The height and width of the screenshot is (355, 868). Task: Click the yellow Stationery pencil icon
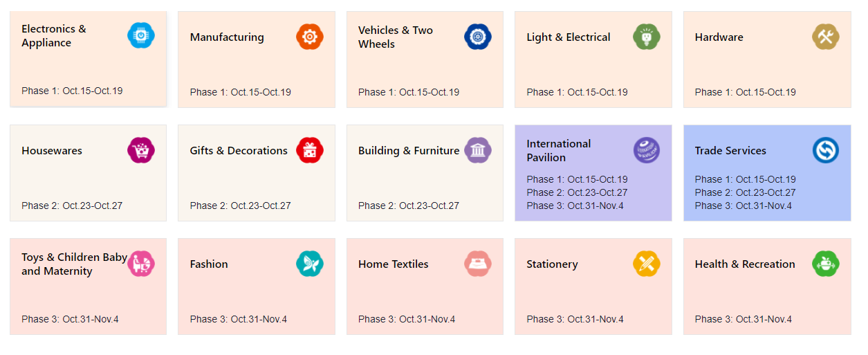pyautogui.click(x=646, y=264)
